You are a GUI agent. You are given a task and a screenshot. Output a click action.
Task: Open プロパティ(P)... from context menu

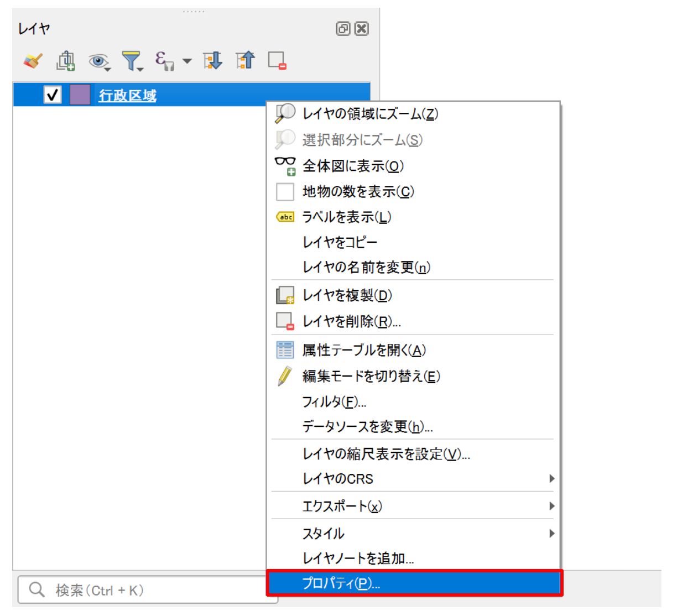pyautogui.click(x=414, y=583)
